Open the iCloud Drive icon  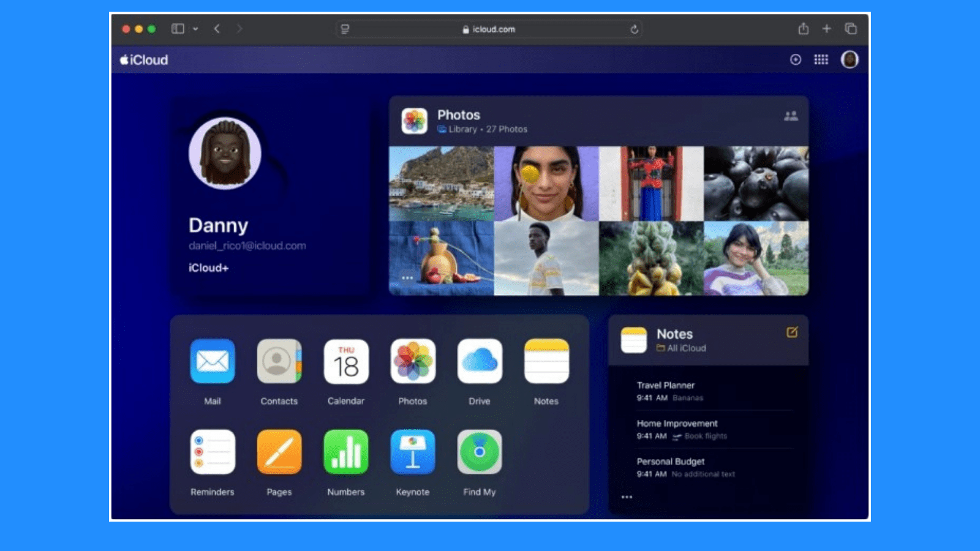pyautogui.click(x=480, y=362)
